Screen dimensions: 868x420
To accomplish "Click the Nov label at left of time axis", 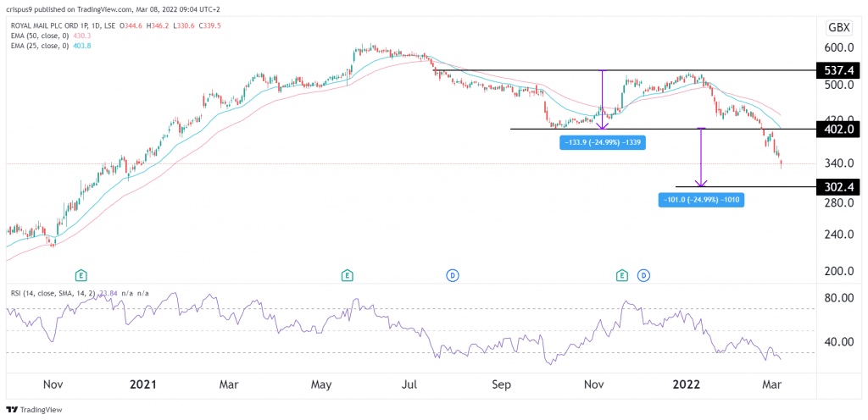I will 53,384.
